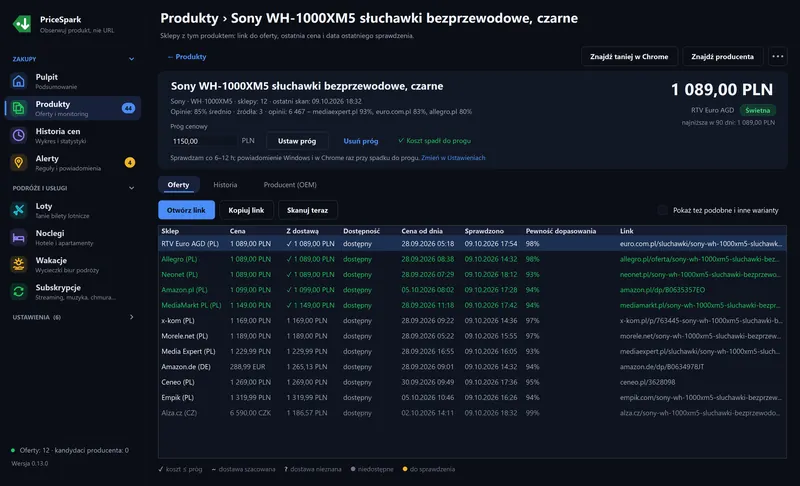
Task: Open Pulpit home icon in sidebar
Action: [19, 81]
